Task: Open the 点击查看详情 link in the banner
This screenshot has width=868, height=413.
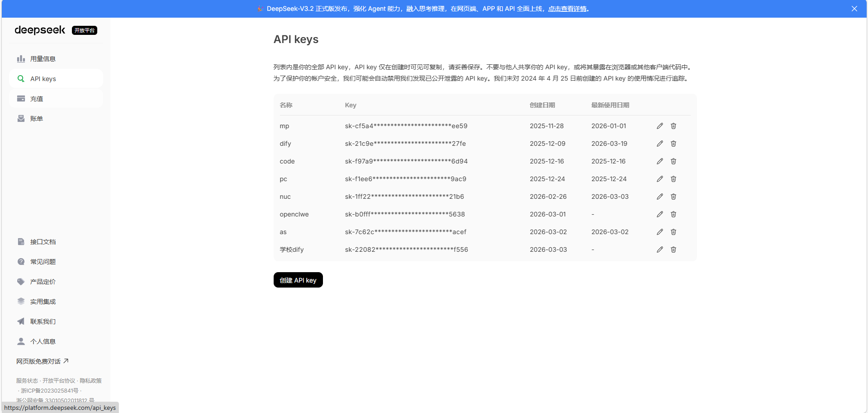Action: point(567,9)
